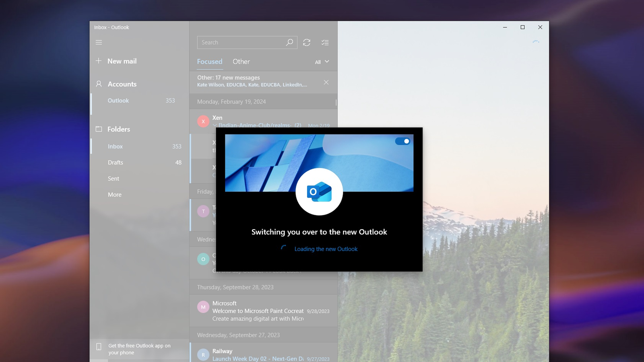Select the purple T avatar
The width and height of the screenshot is (644, 362).
coord(203,211)
